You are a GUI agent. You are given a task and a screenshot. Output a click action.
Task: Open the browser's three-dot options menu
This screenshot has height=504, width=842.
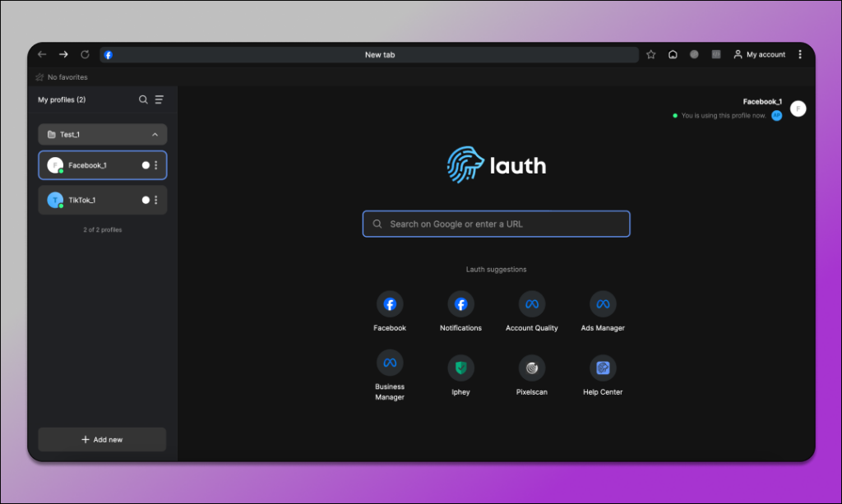800,54
